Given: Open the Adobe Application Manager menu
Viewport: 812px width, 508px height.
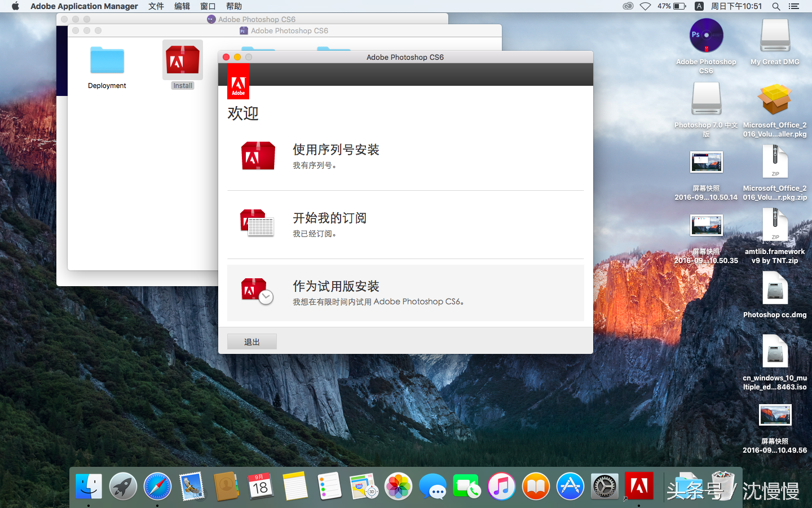Looking at the screenshot, I should [84, 6].
